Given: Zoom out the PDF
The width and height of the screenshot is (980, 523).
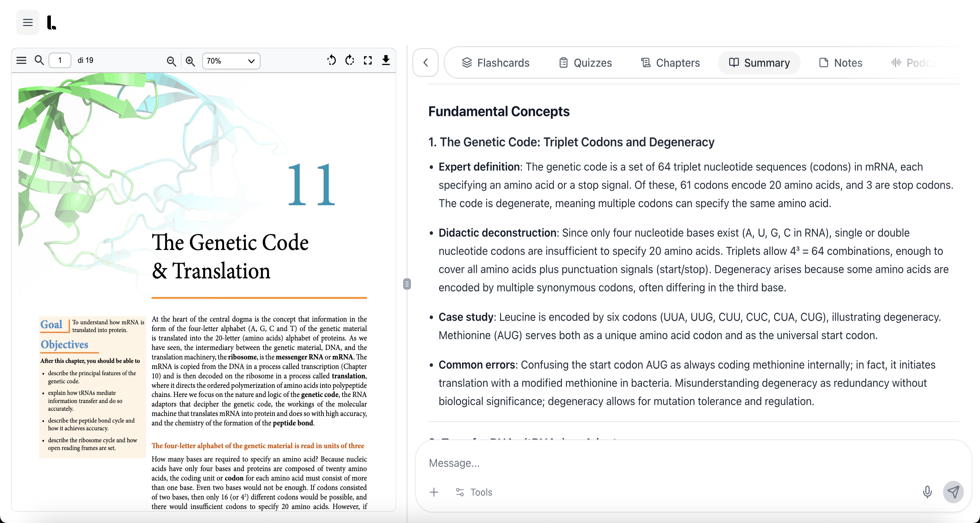Looking at the screenshot, I should (171, 61).
